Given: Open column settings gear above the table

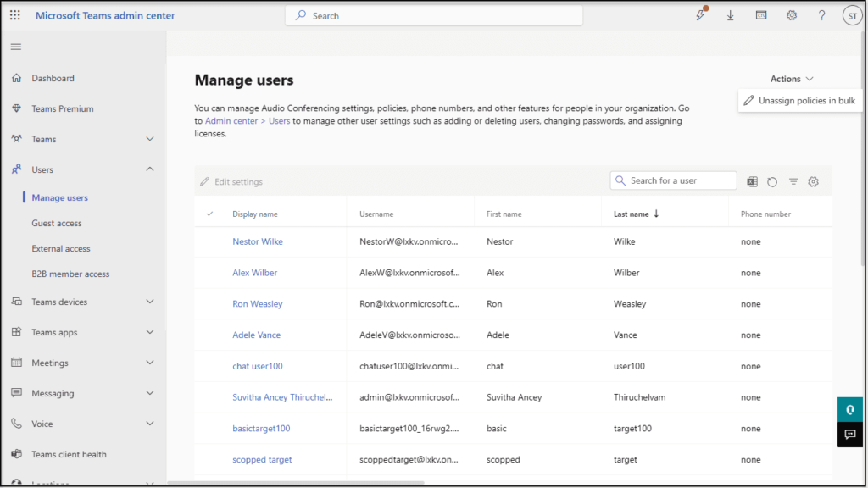Looking at the screenshot, I should [x=813, y=180].
